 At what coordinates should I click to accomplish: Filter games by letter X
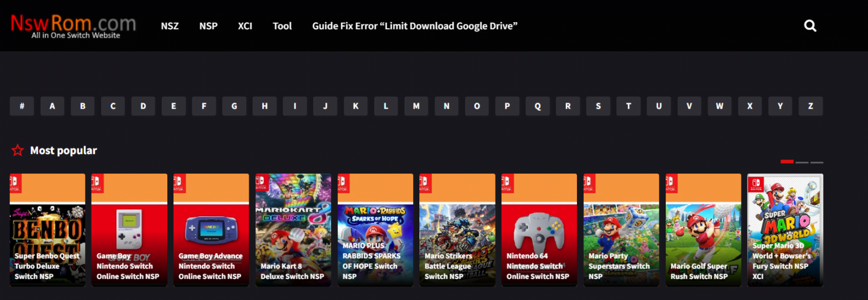pyautogui.click(x=750, y=106)
